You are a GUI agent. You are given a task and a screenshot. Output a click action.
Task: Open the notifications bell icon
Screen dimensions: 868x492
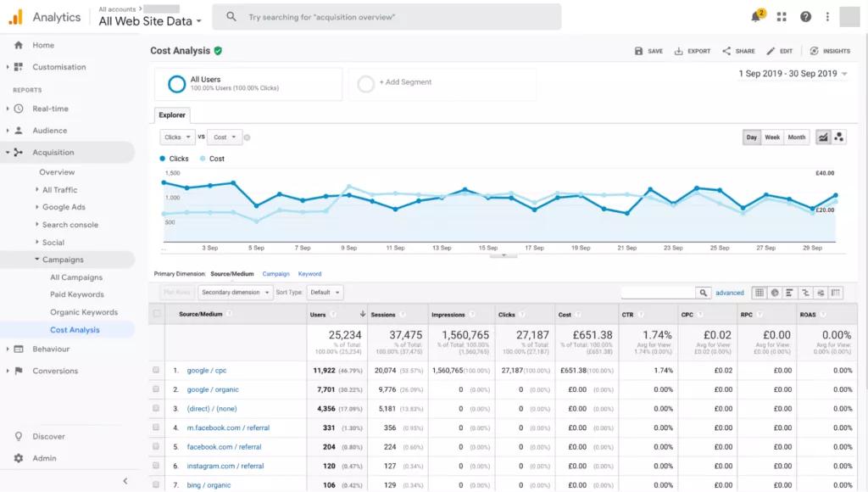(x=756, y=17)
